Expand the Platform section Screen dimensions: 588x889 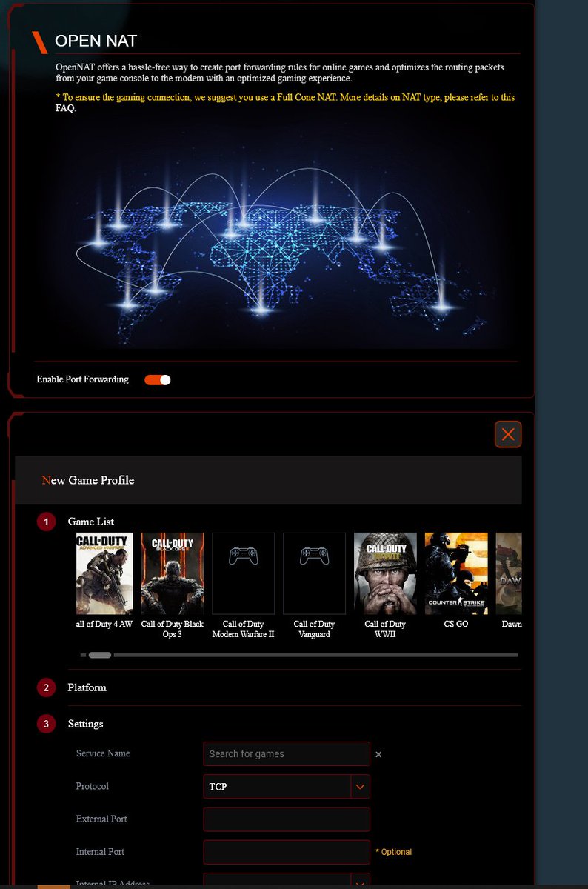click(x=87, y=687)
